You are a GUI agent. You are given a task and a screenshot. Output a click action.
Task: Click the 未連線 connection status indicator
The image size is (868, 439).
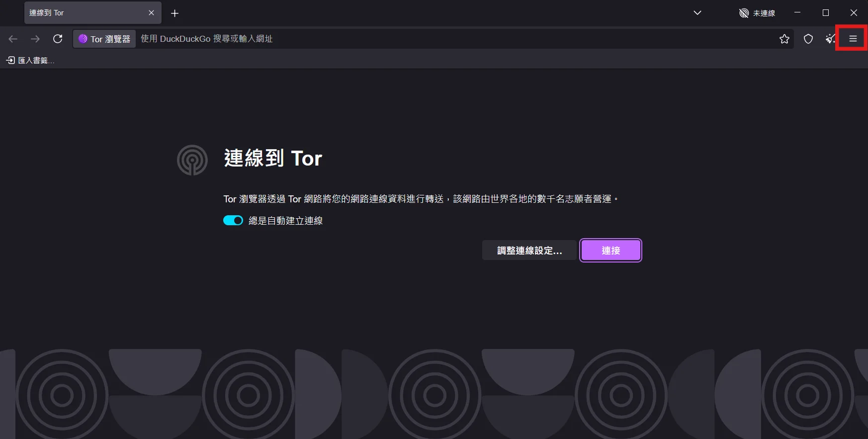757,13
